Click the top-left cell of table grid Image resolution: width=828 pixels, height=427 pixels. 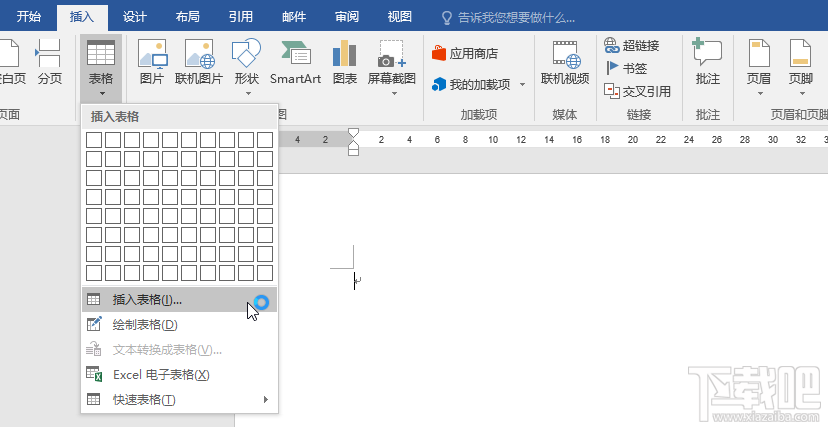(94, 140)
